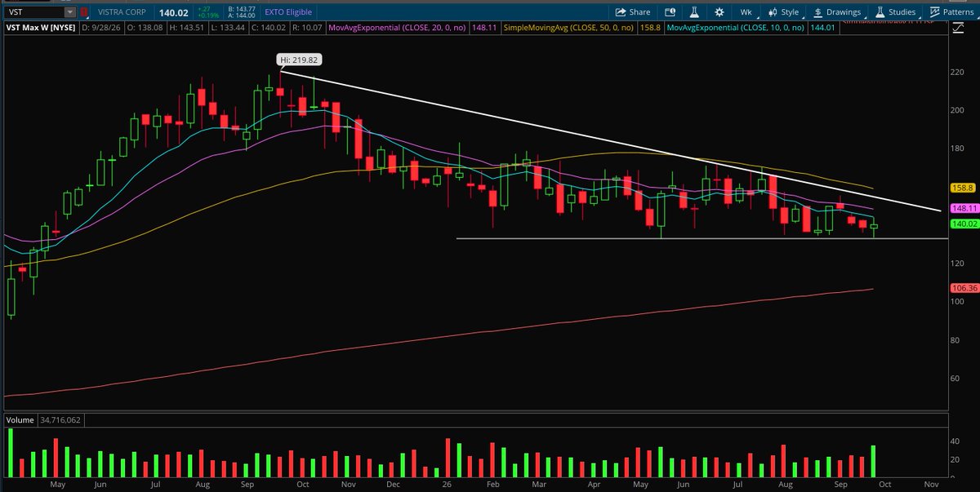Open the Studies menu
This screenshot has height=492, width=980.
coord(896,12)
